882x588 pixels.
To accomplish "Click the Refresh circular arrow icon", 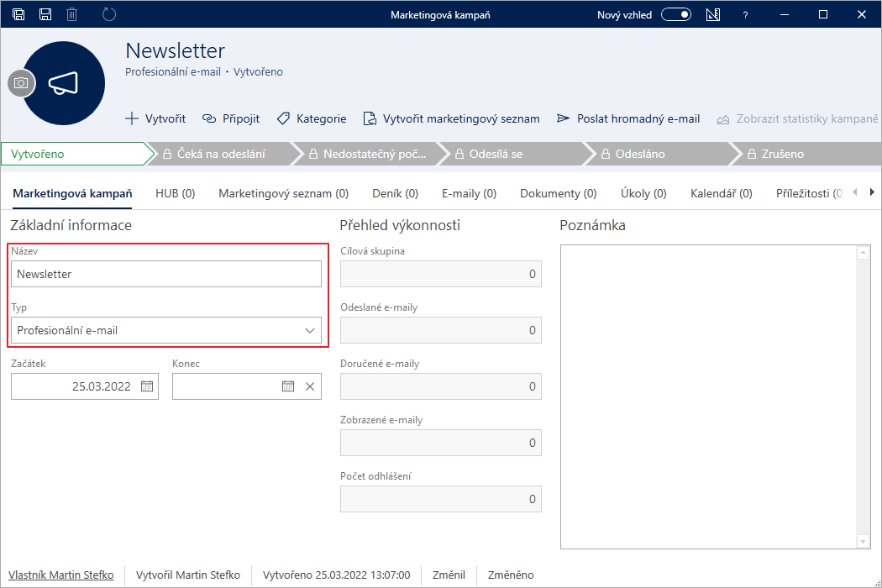I will 109,14.
